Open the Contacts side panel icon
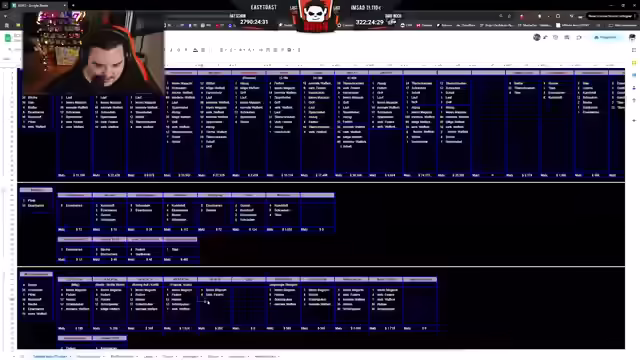 point(634,88)
